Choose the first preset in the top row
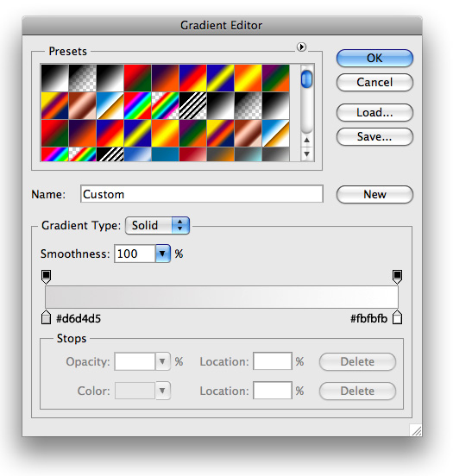 pos(54,78)
